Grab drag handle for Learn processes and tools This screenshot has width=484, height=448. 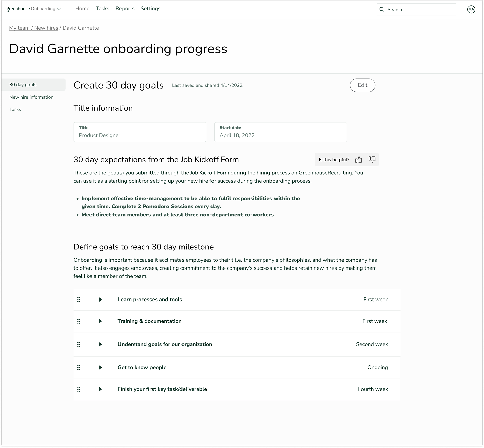79,300
